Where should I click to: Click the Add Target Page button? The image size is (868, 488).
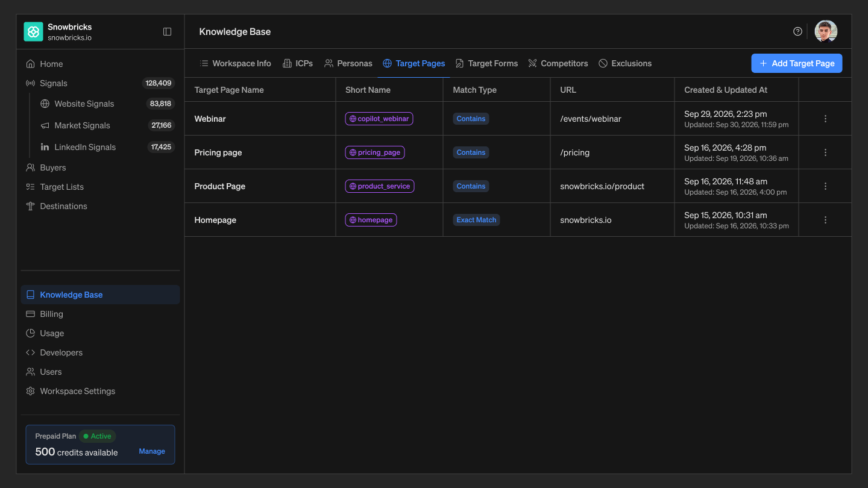796,63
